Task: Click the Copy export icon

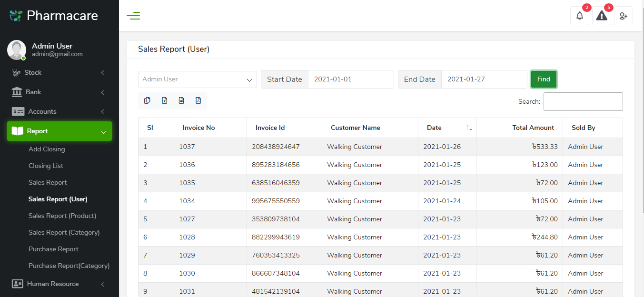Action: coord(147,100)
